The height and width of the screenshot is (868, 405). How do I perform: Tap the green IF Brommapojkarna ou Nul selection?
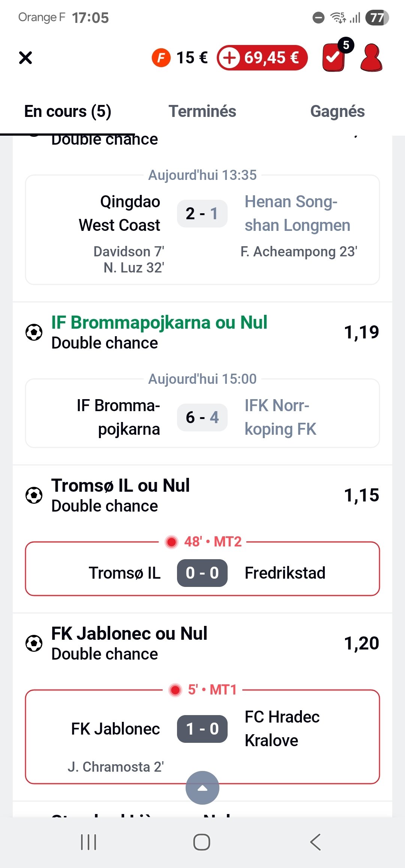pos(159,323)
